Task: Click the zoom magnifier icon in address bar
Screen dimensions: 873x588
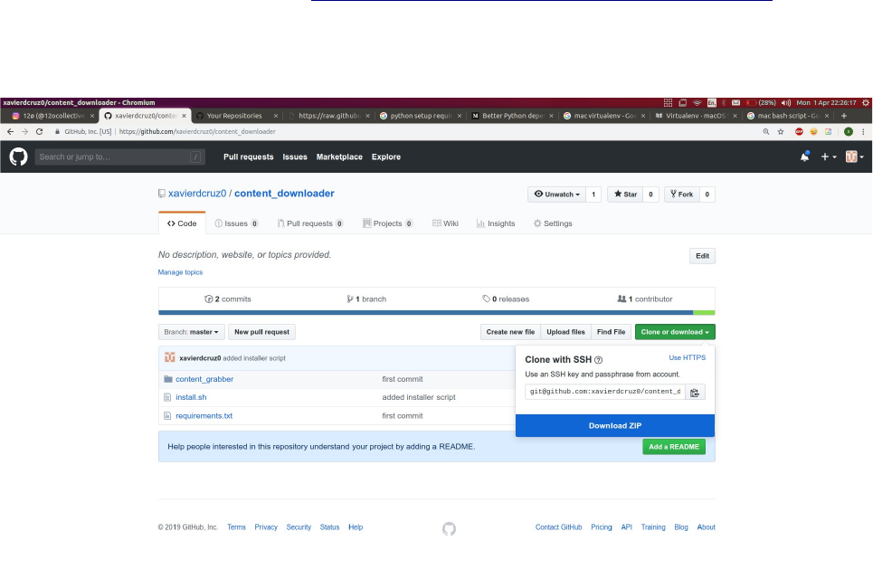Action: (x=766, y=132)
